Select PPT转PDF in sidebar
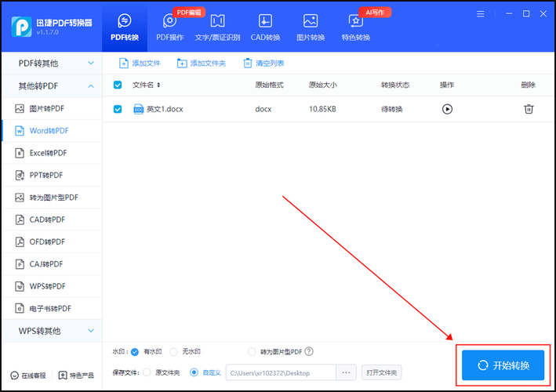This screenshot has height=392, width=556. [52, 175]
